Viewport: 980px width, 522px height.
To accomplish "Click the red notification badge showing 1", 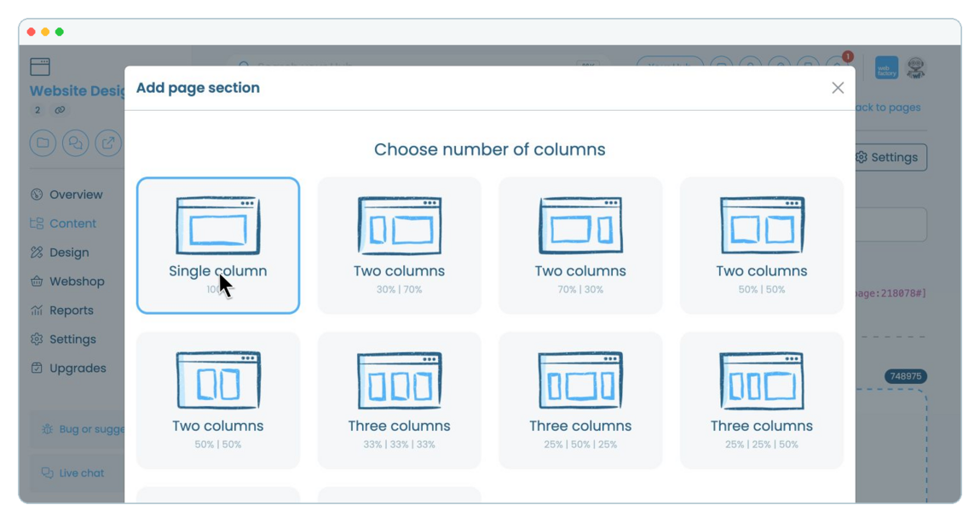I will [848, 56].
